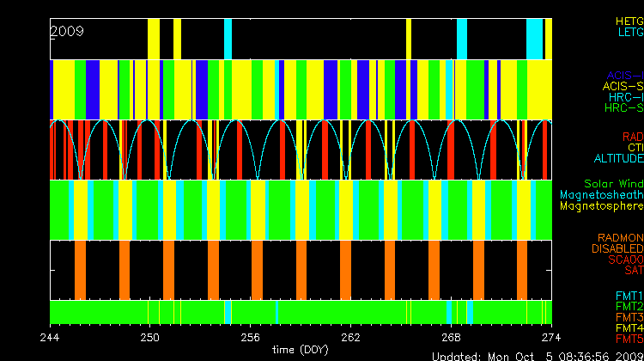Click the HETG legend label
This screenshot has height=361, width=644.
point(629,21)
